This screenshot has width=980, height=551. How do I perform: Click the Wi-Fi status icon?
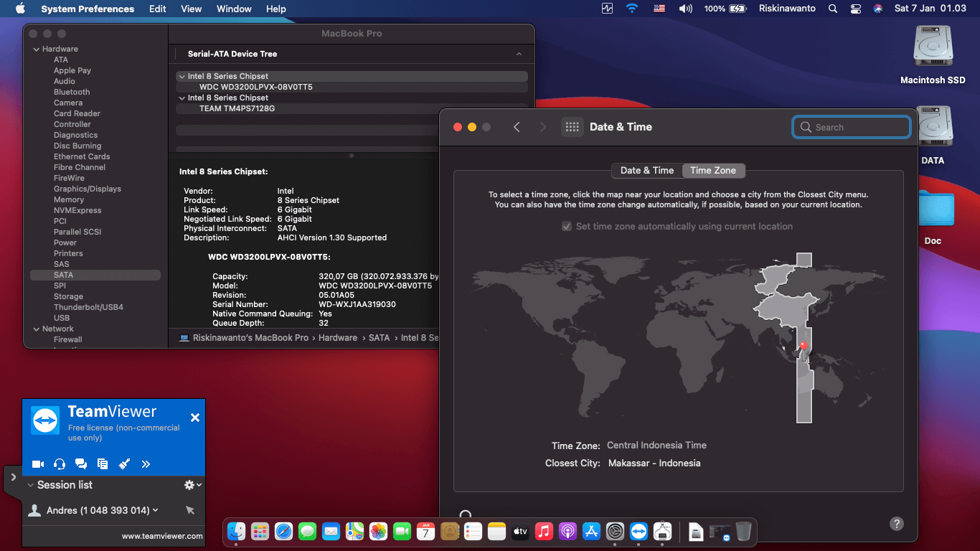pyautogui.click(x=632, y=9)
